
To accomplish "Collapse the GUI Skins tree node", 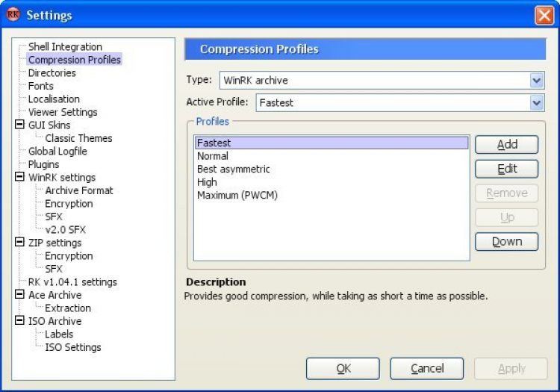I will [19, 125].
